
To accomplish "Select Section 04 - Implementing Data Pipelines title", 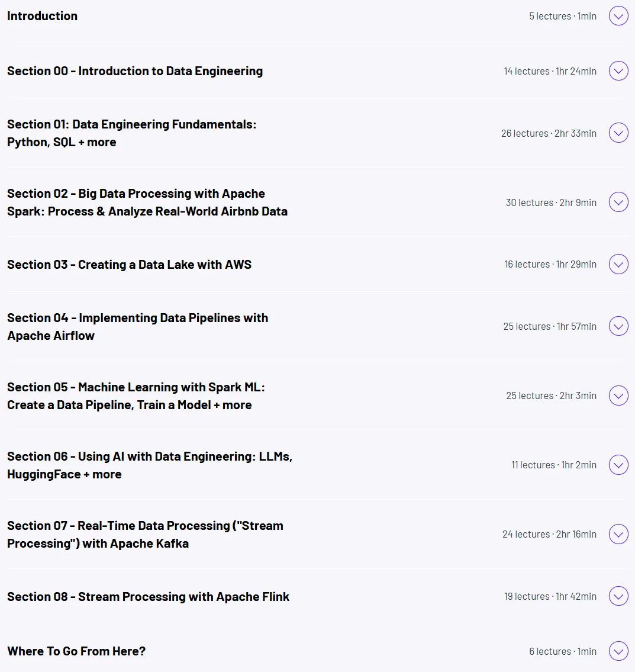I will [137, 327].
